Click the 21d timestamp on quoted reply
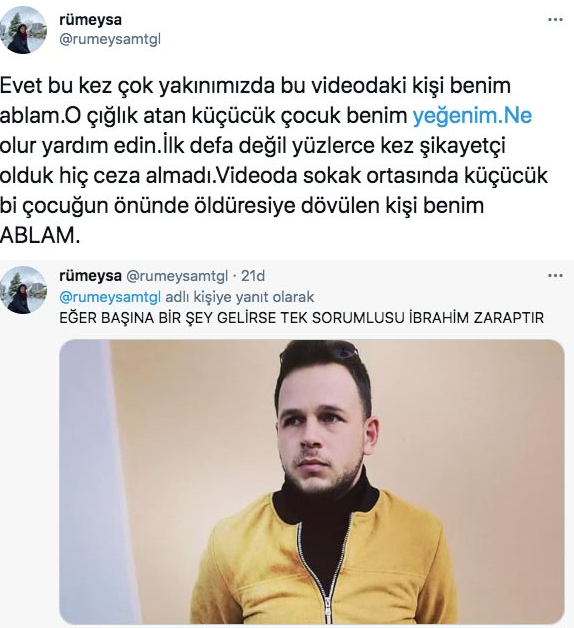The width and height of the screenshot is (574, 628). pos(253,276)
